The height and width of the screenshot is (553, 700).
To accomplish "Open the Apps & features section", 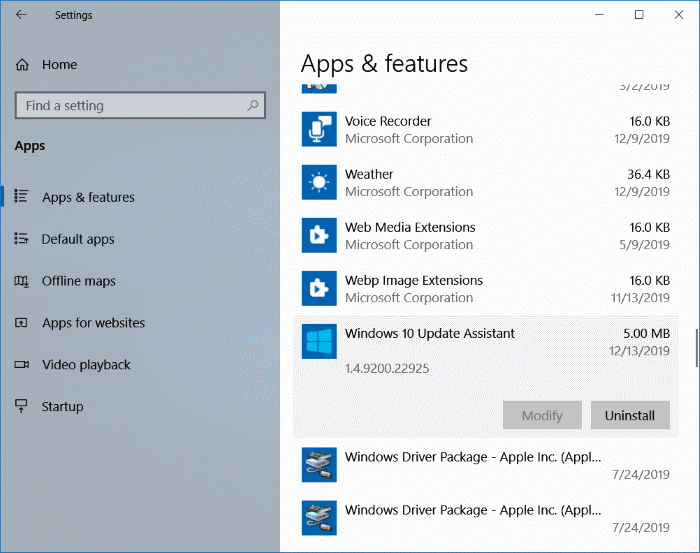I will pyautogui.click(x=88, y=197).
